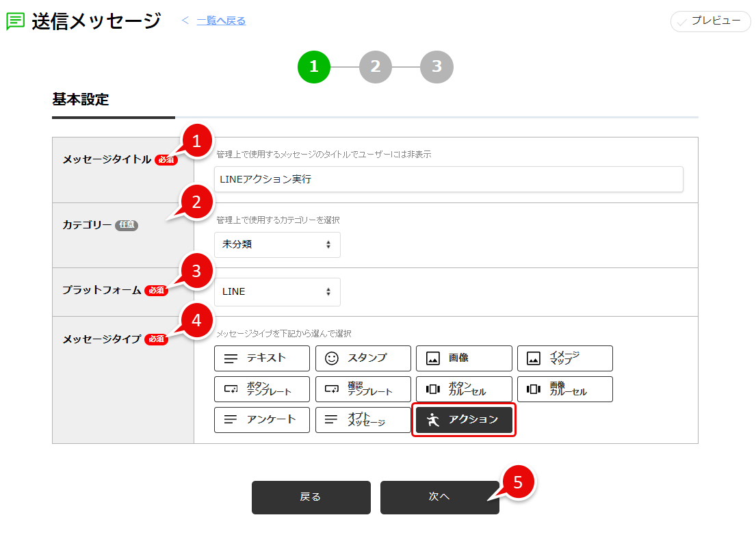Choose the ボタンカルーセル message type

click(x=464, y=389)
